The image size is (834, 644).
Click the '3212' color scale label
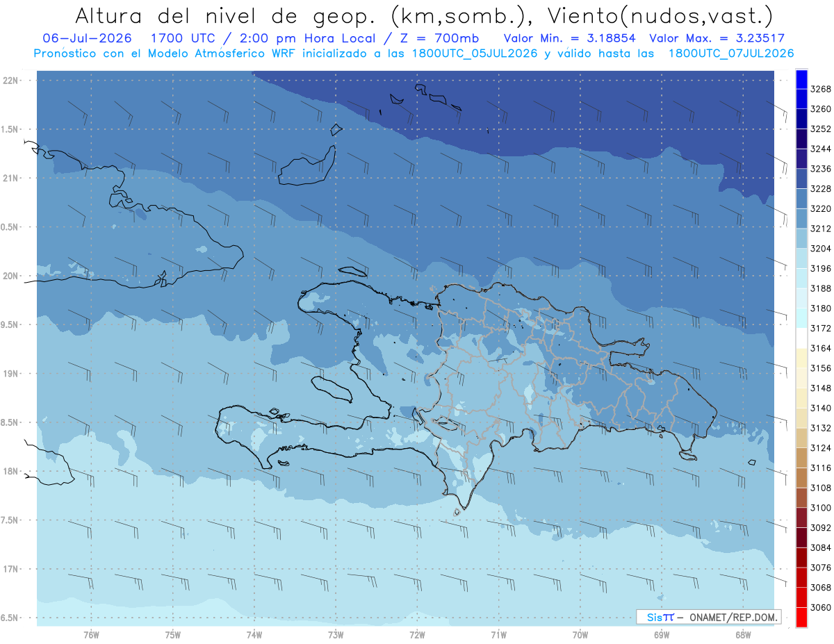[821, 229]
